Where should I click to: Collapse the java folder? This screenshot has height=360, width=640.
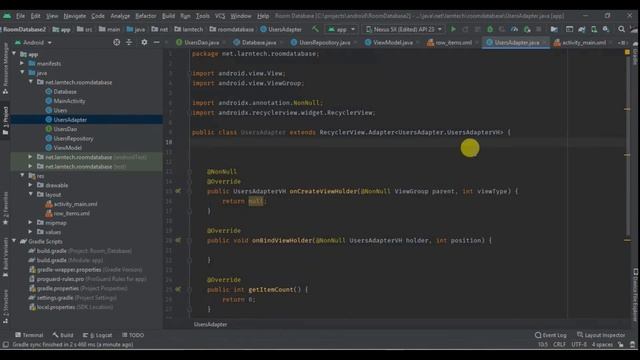pyautogui.click(x=22, y=73)
